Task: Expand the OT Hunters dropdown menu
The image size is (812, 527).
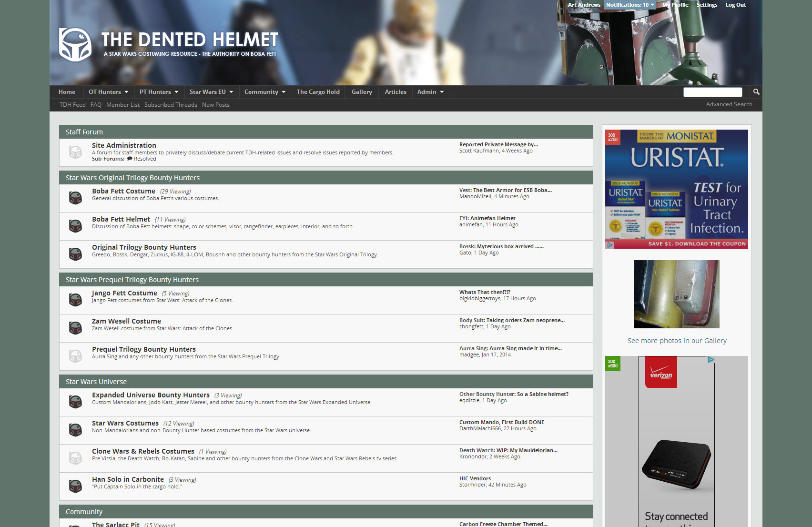Action: tap(108, 92)
